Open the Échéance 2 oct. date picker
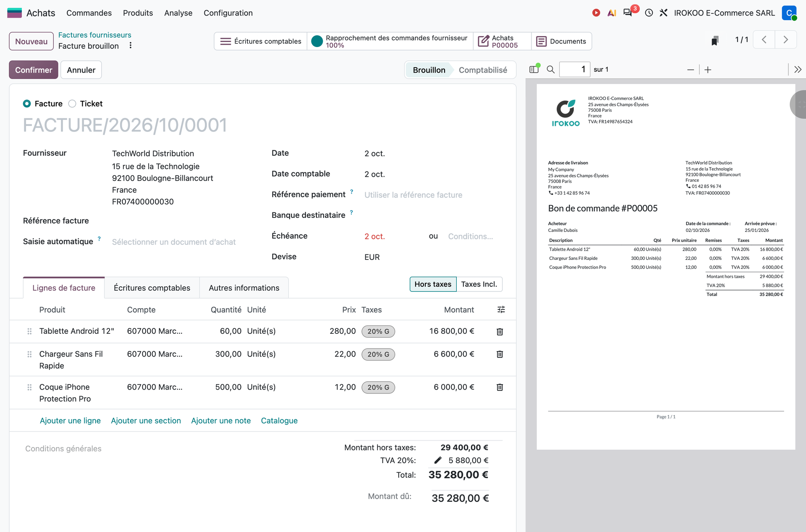806x532 pixels. 374,236
